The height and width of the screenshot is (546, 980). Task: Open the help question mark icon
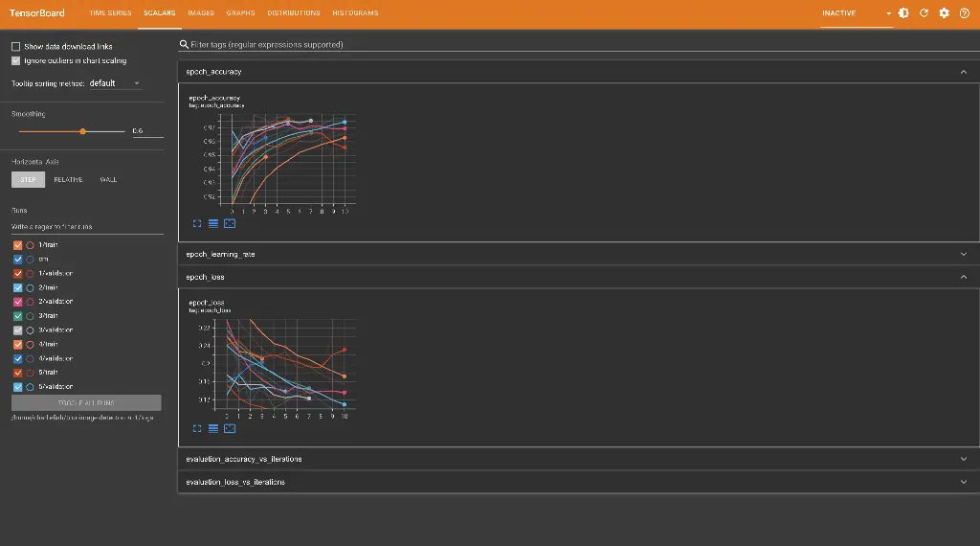[x=964, y=13]
